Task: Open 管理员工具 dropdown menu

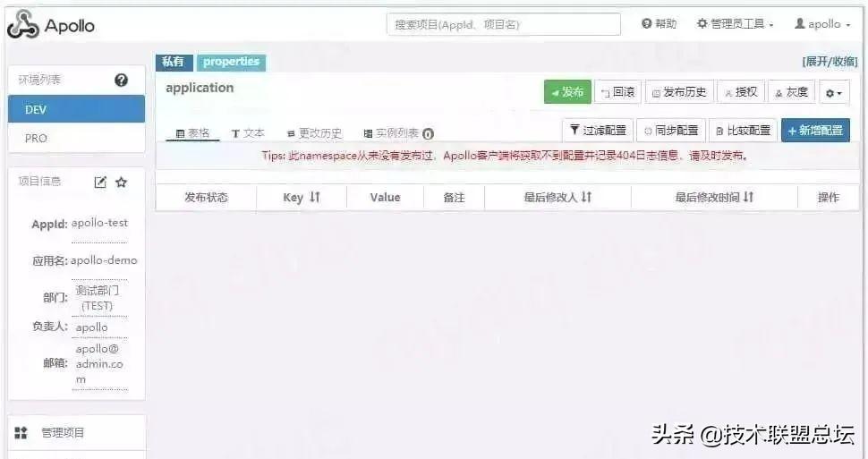Action: [735, 24]
